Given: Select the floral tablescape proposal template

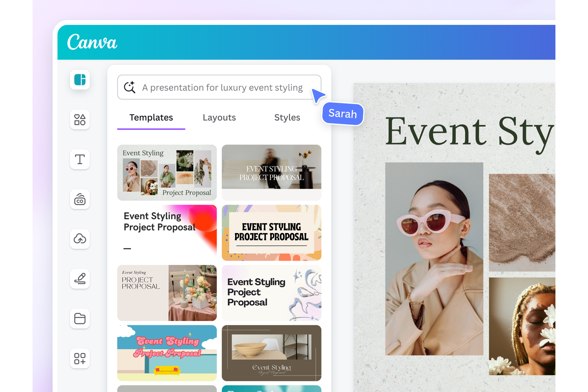Looking at the screenshot, I should click(166, 293).
